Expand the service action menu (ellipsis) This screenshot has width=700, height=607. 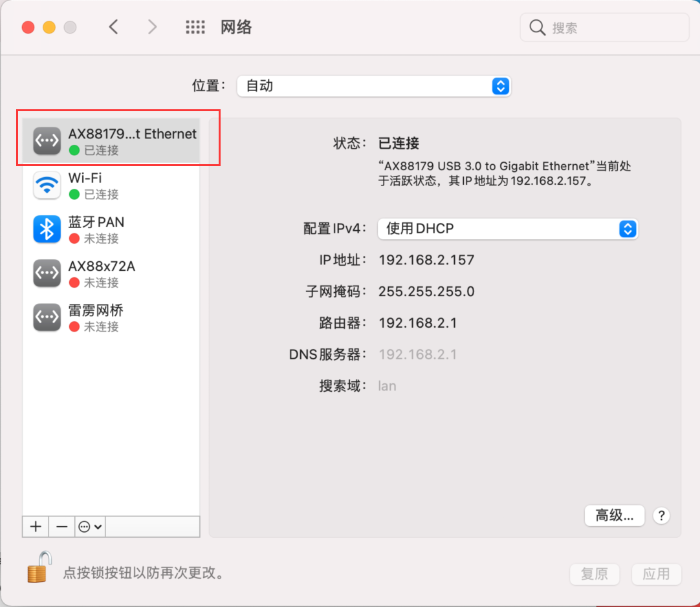click(x=90, y=527)
